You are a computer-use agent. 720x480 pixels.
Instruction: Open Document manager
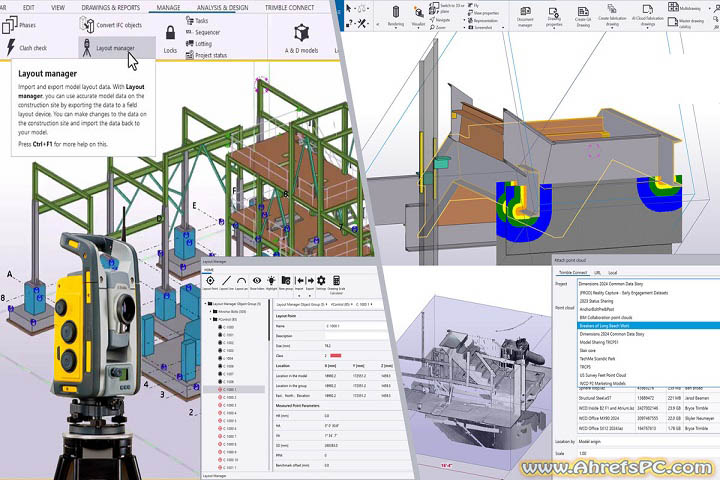[525, 17]
